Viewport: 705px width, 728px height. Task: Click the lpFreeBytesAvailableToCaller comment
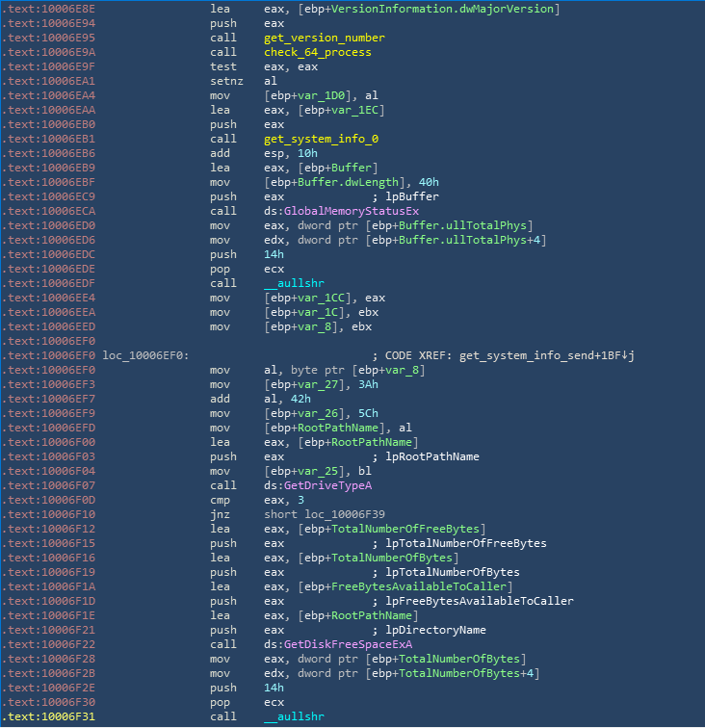click(x=480, y=601)
